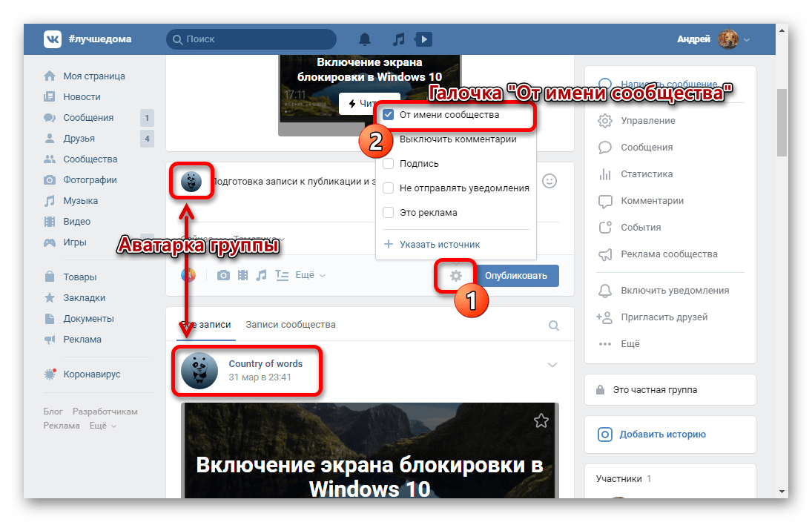Open Комментарии in community menu
The width and height of the screenshot is (812, 522).
[x=652, y=201]
